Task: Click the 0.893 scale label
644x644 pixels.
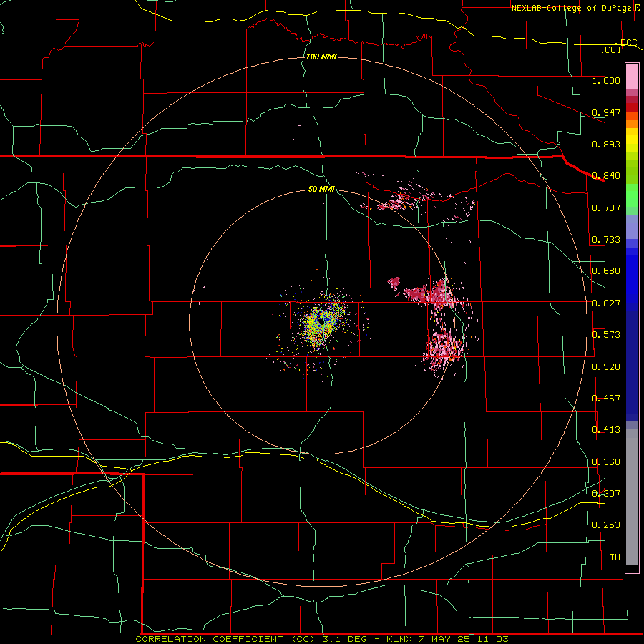Action: coord(606,144)
